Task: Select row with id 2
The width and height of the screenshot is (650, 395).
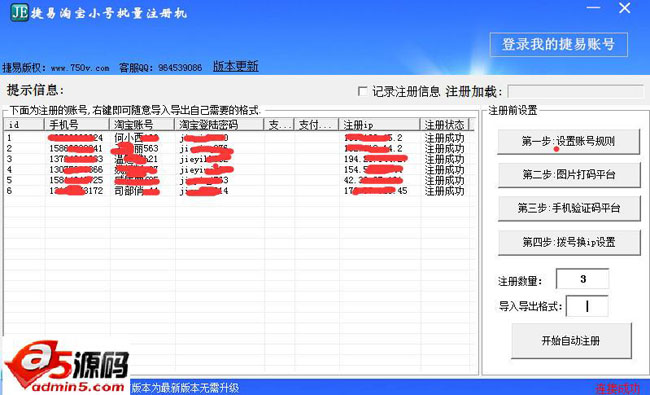Action: 238,148
